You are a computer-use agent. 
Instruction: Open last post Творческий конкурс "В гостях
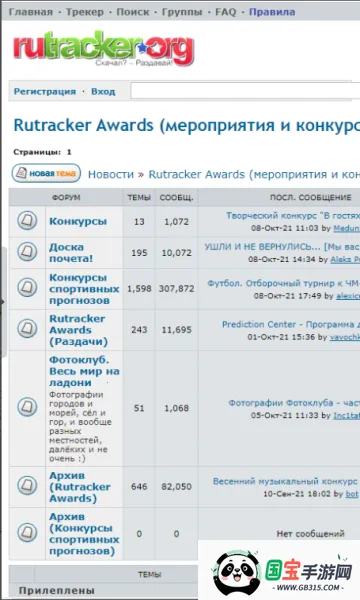(x=293, y=216)
